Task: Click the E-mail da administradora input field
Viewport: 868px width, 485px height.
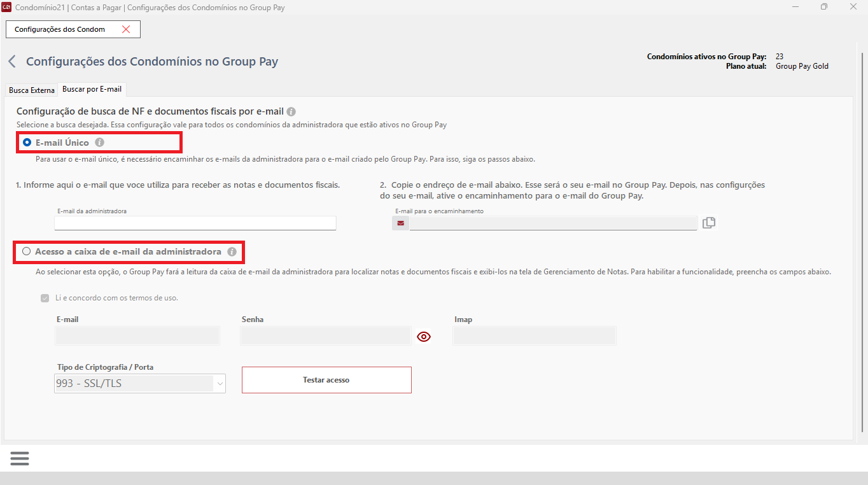Action: [195, 223]
